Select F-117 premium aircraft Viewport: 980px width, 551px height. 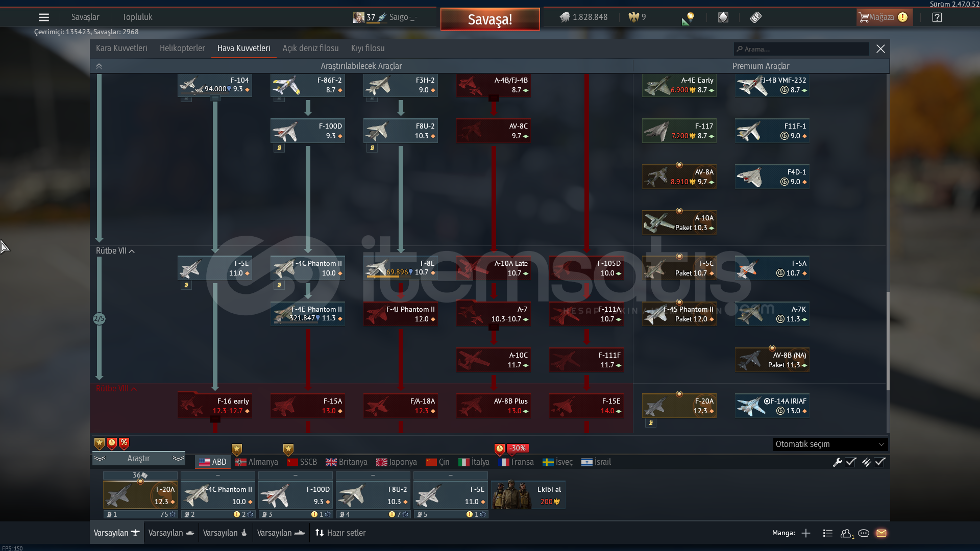pyautogui.click(x=679, y=131)
